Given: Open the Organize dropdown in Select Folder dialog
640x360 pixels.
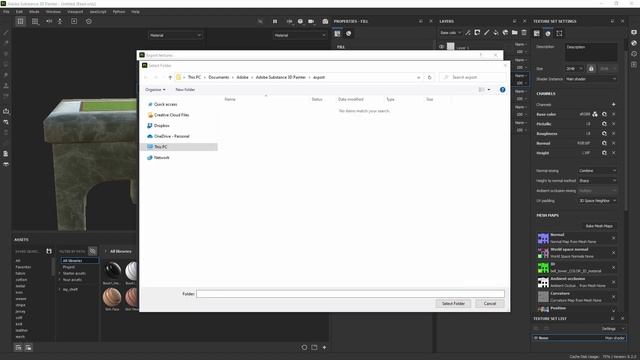Looking at the screenshot, I should click(155, 90).
